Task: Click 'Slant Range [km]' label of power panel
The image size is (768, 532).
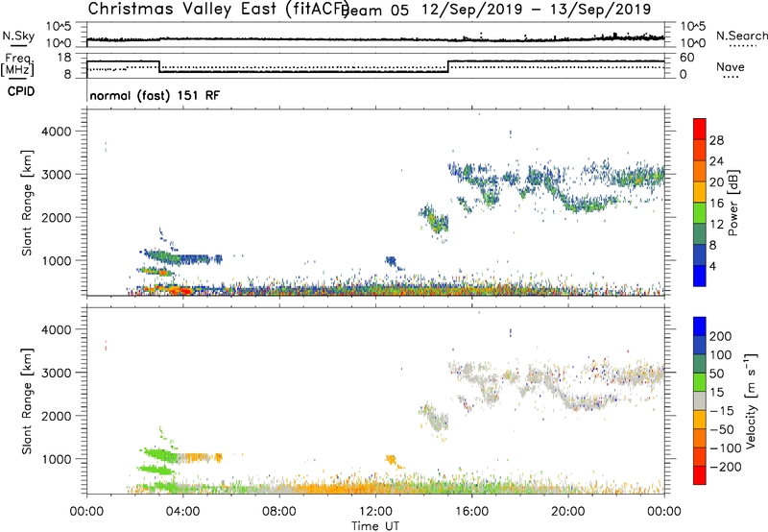Action: point(27,203)
